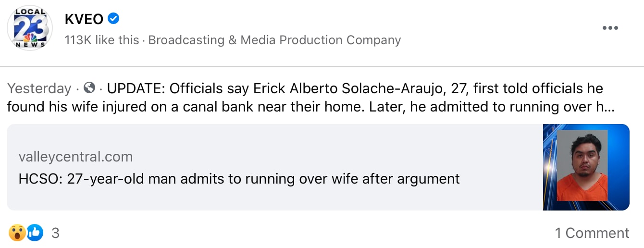Open the three-dot post options menu
644x248 pixels.
610,28
